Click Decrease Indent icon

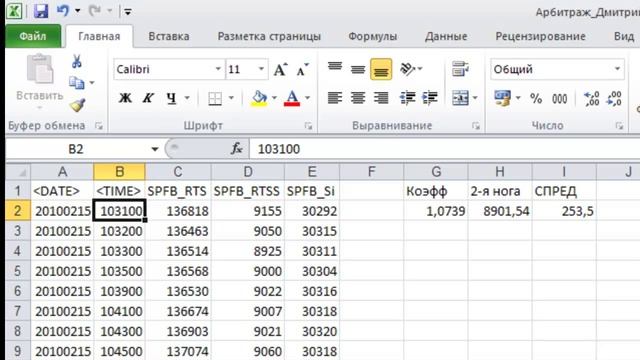(407, 98)
